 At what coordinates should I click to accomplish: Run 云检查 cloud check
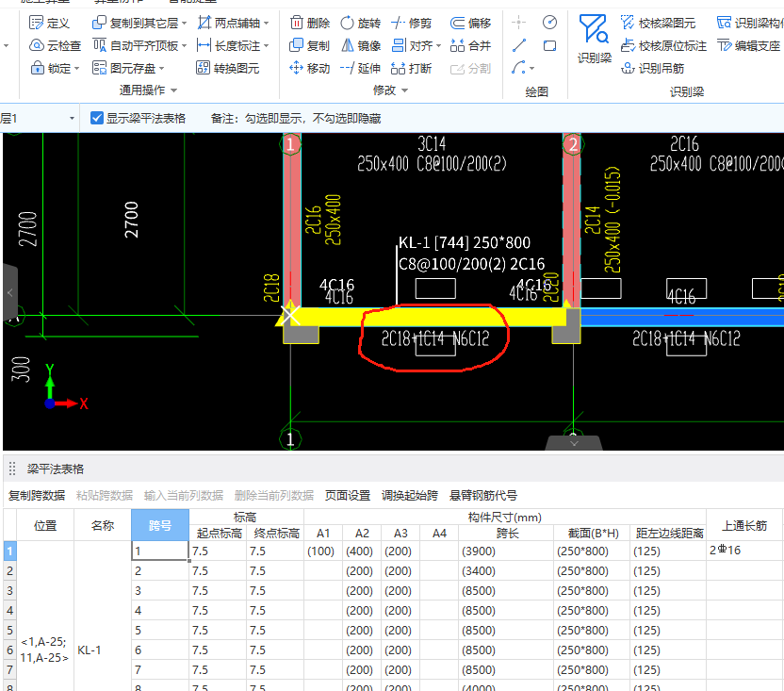pos(55,45)
